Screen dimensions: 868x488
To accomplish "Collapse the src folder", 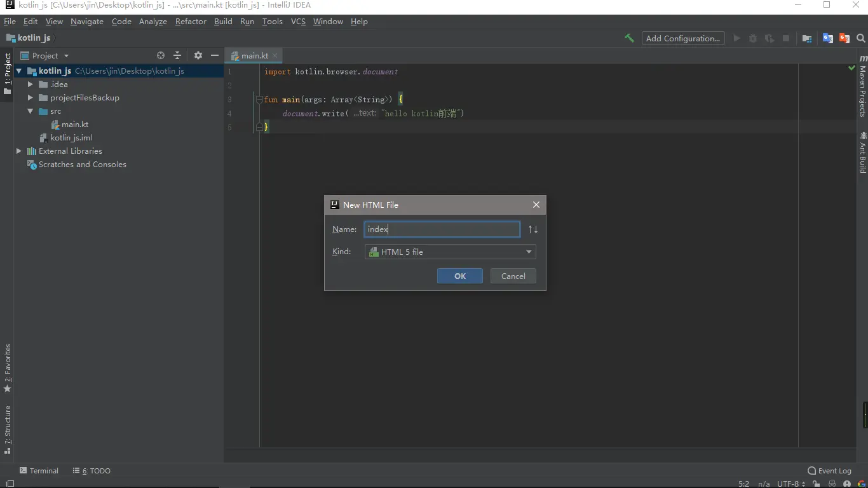I will (x=30, y=111).
